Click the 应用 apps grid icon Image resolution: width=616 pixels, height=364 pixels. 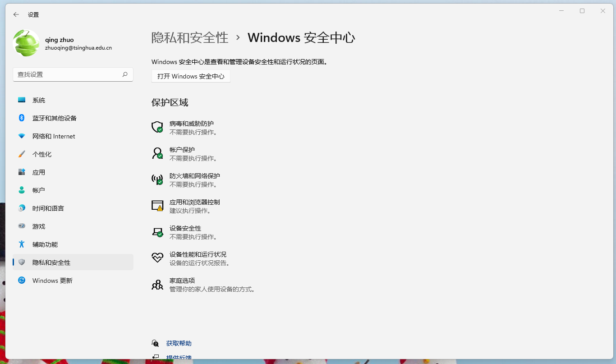(22, 172)
